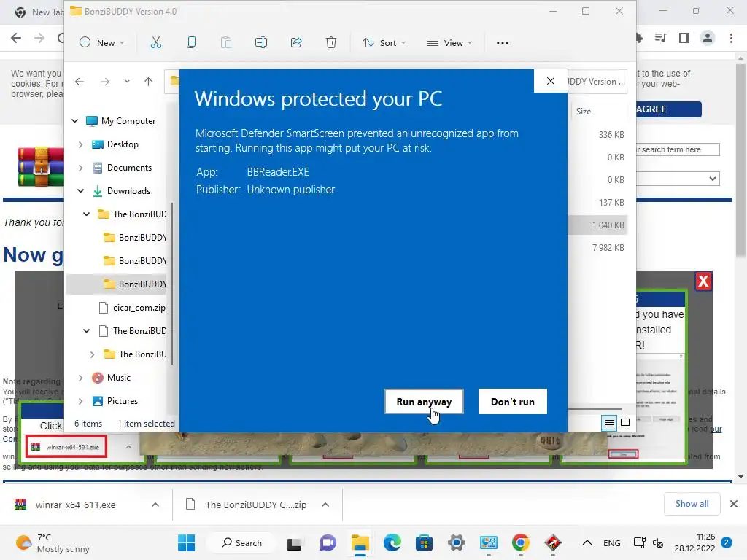Click the Rename icon in Explorer toolbar

(261, 42)
